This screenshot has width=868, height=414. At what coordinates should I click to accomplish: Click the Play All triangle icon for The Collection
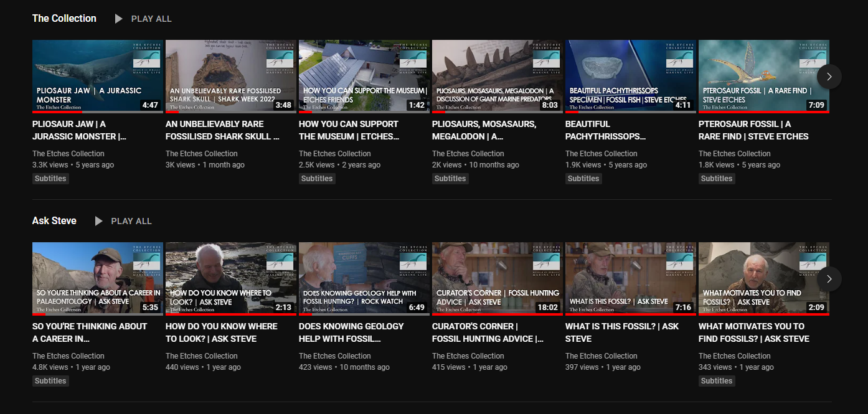coord(118,19)
